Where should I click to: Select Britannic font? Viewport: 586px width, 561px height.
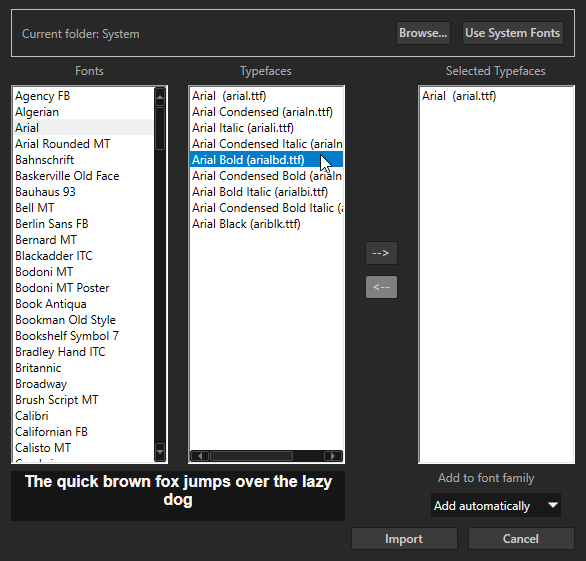[x=83, y=368]
